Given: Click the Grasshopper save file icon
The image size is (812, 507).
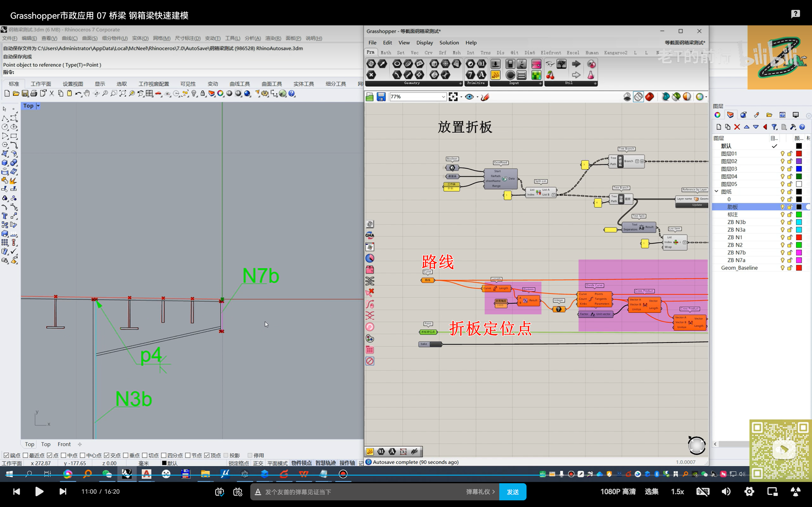Looking at the screenshot, I should [x=381, y=97].
